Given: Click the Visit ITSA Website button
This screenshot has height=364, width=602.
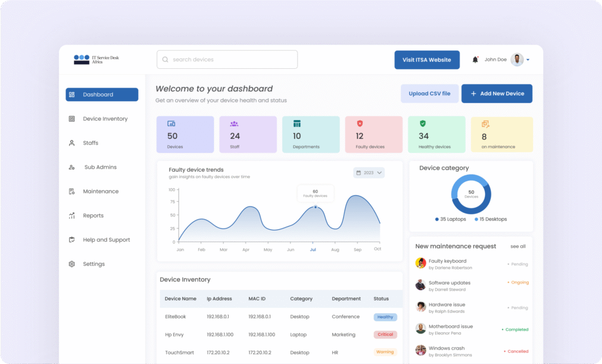Looking at the screenshot, I should [x=426, y=60].
